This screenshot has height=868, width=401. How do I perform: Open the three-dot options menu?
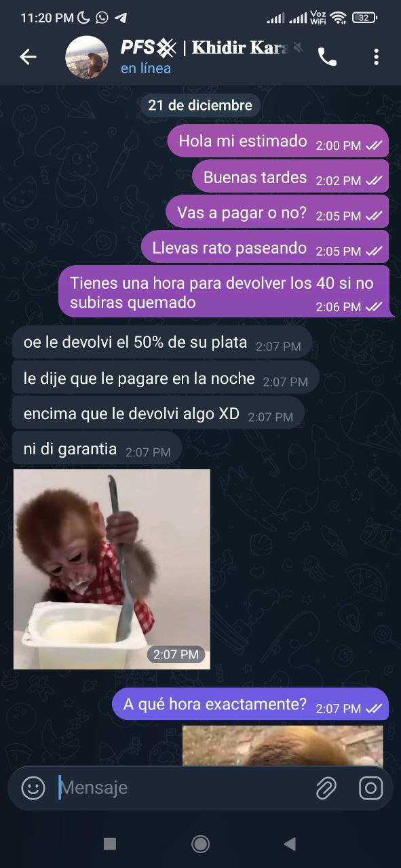(376, 57)
